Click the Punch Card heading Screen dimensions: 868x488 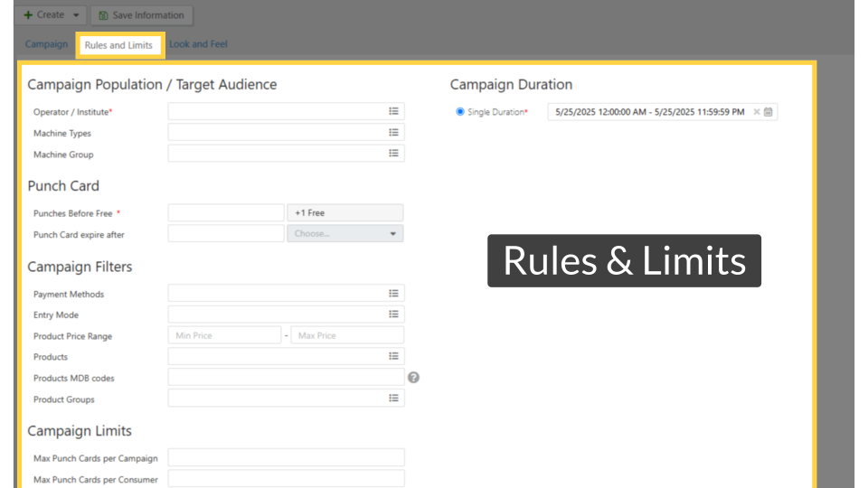tap(63, 186)
